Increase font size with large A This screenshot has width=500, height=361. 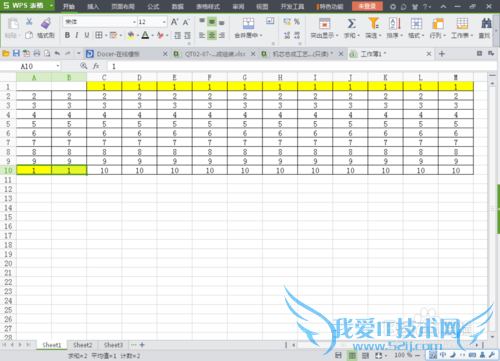(x=174, y=22)
